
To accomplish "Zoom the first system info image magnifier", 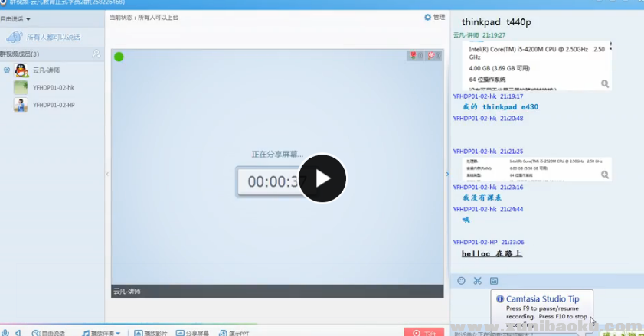I will point(605,83).
